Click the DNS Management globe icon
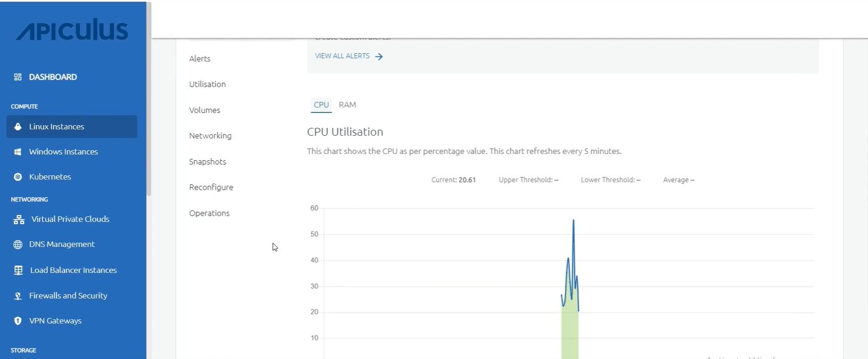The height and width of the screenshot is (359, 868). tap(18, 244)
